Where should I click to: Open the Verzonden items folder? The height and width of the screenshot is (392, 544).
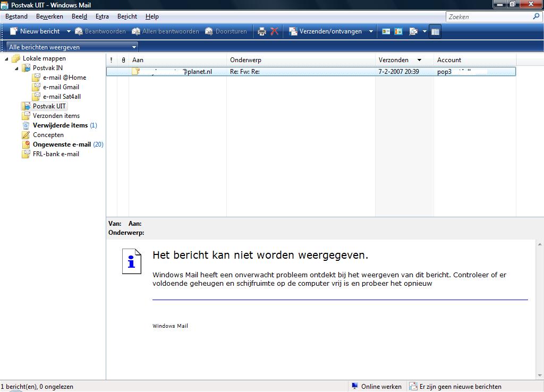click(x=56, y=115)
